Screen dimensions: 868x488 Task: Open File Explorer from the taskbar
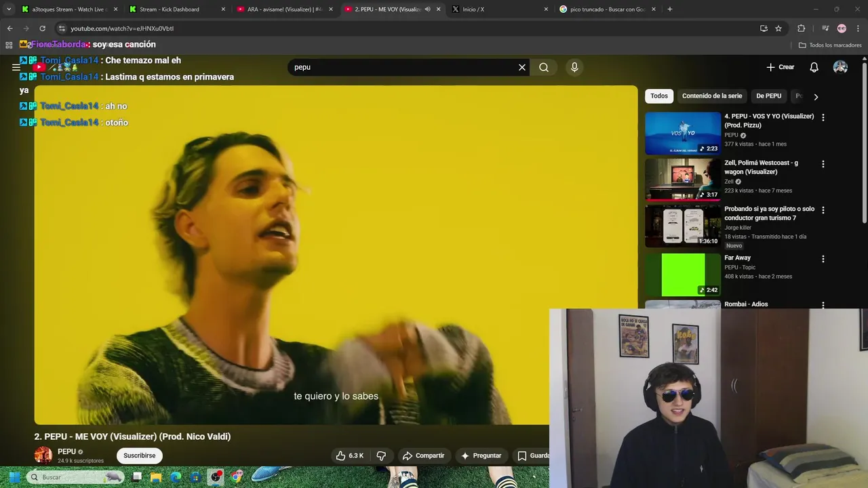(x=156, y=477)
